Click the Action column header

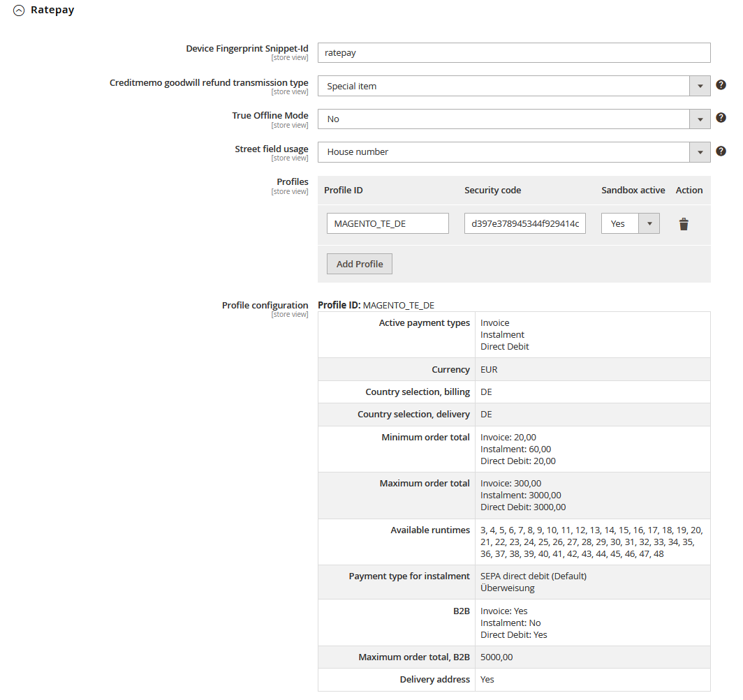coord(689,190)
